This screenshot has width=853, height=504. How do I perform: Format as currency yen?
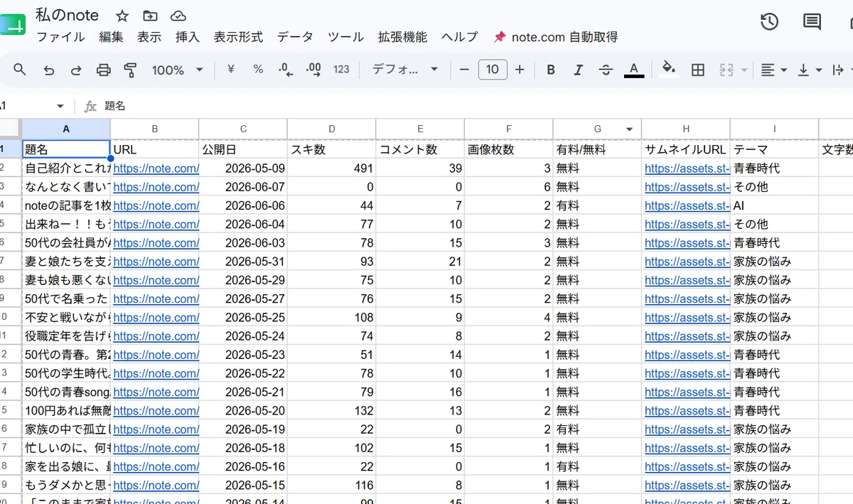pos(230,70)
